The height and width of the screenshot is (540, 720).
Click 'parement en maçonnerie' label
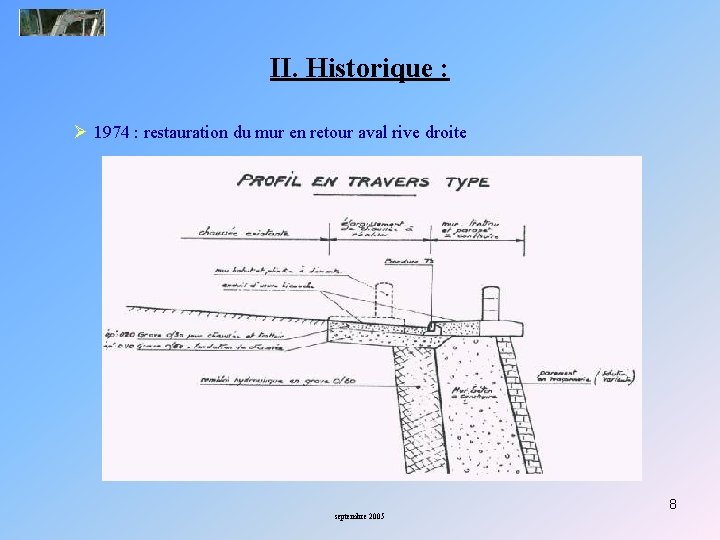pyautogui.click(x=565, y=377)
